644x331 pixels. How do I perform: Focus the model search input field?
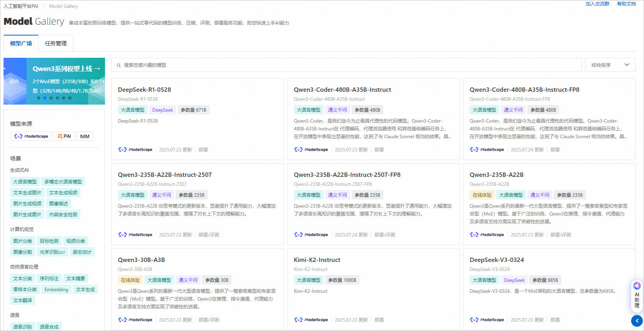pos(347,65)
